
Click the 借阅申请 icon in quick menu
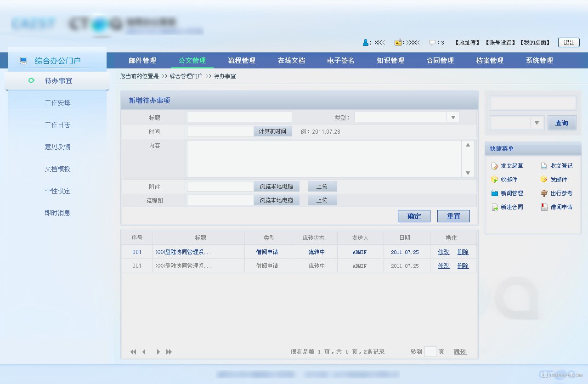[544, 207]
